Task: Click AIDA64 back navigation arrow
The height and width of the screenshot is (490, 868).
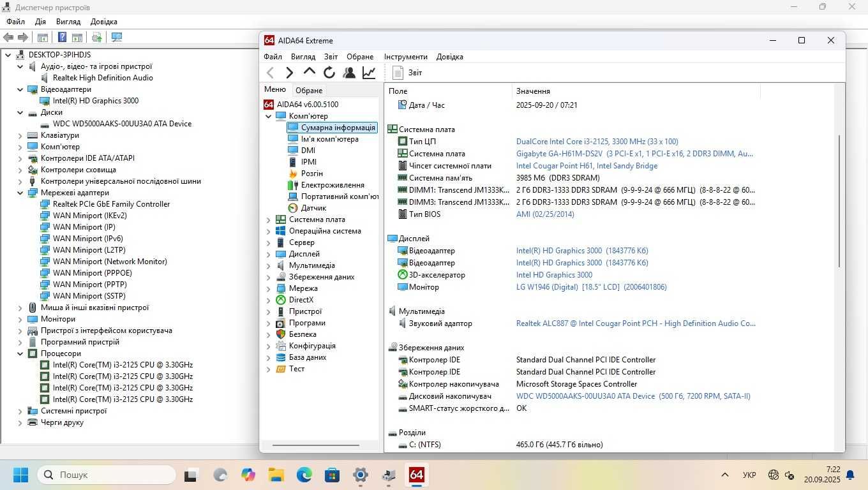Action: [271, 73]
